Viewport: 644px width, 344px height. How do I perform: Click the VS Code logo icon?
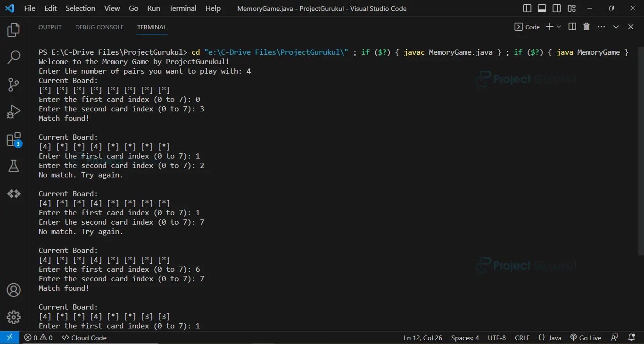(x=9, y=8)
